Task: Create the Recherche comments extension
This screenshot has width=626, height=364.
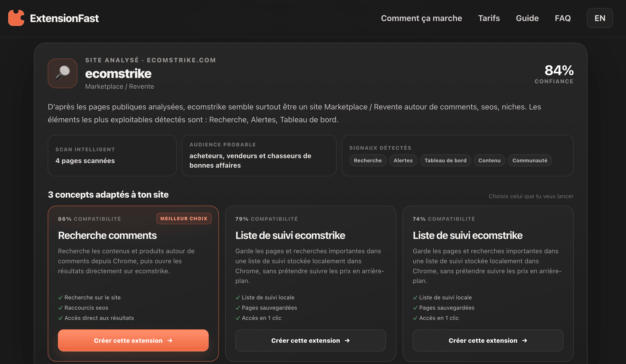Action: click(133, 340)
